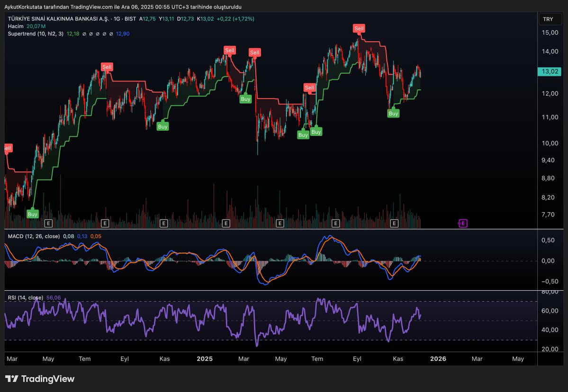568x392 pixels.
Task: Click the 2026 label on the time axis
Action: 438,359
